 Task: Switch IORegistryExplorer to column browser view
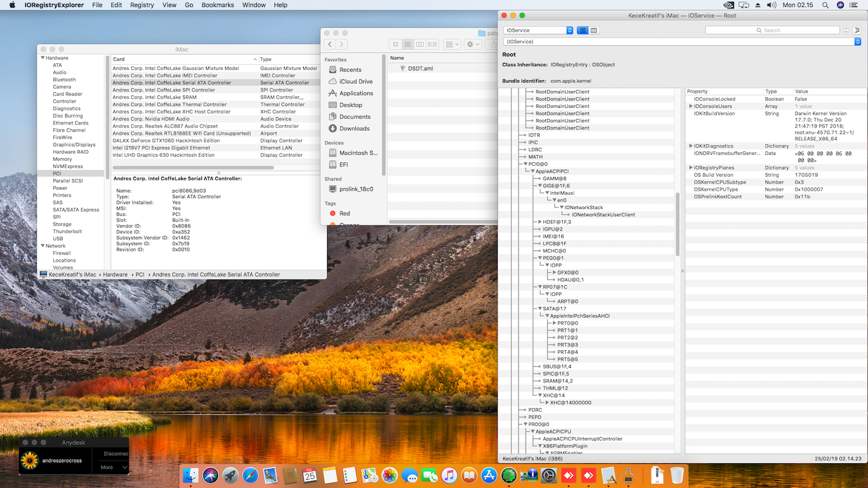(594, 30)
